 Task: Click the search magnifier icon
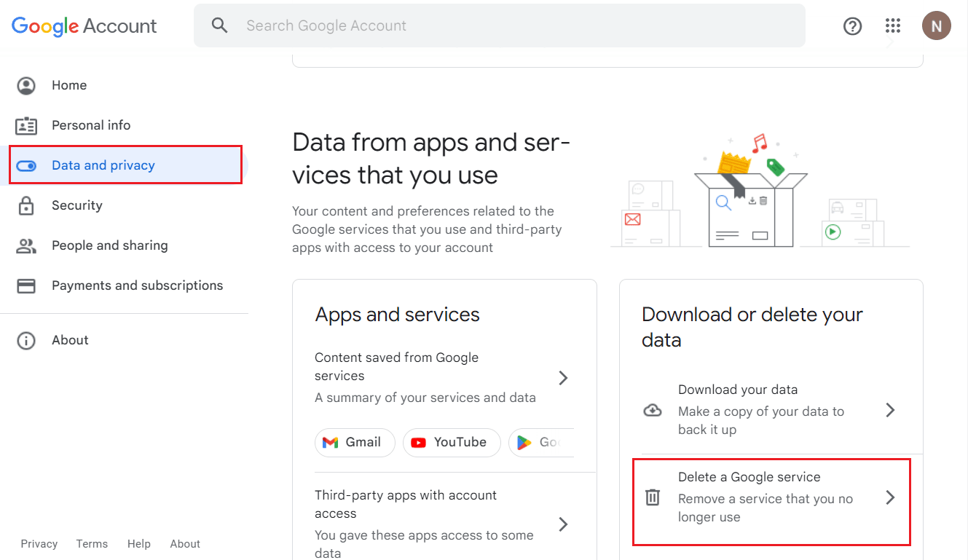click(219, 25)
